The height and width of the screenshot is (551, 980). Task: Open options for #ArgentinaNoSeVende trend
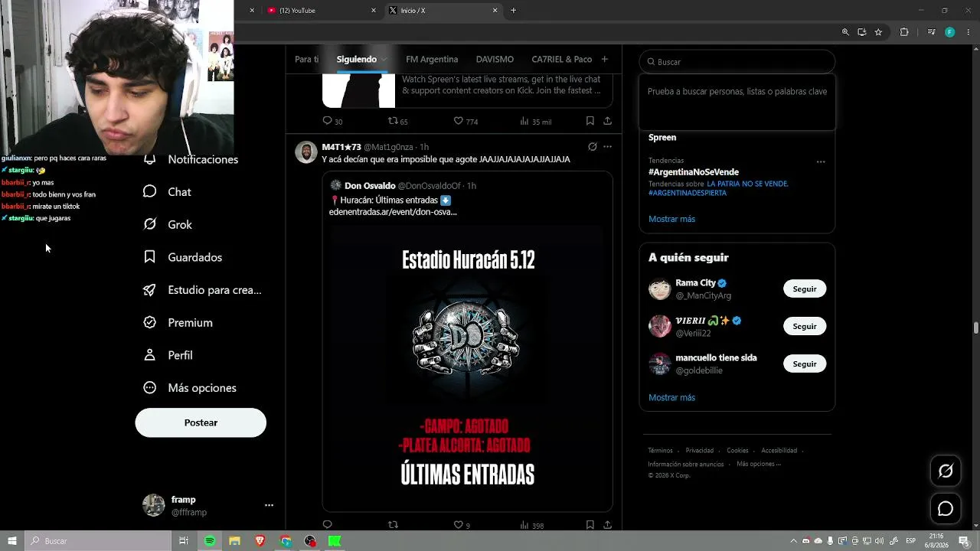tap(821, 162)
